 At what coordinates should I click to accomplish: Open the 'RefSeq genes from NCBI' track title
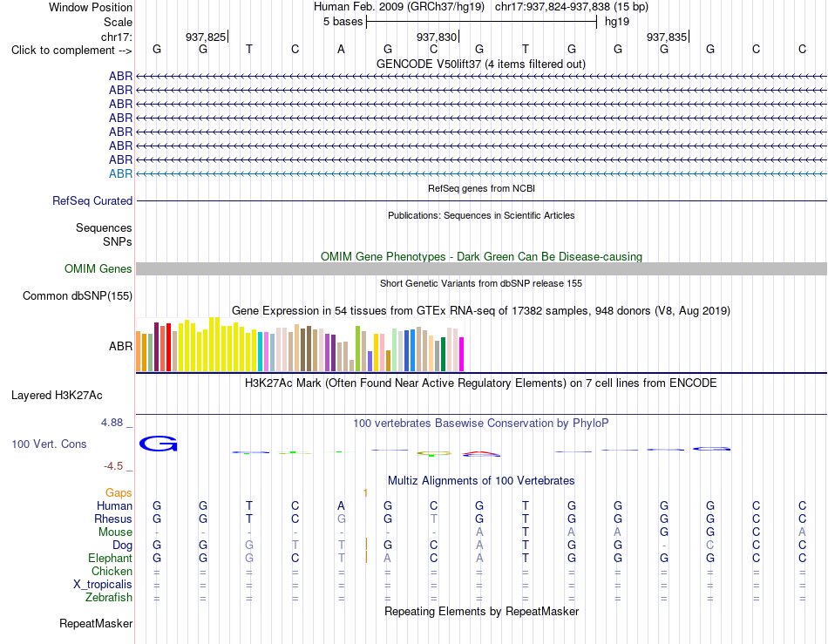481,188
